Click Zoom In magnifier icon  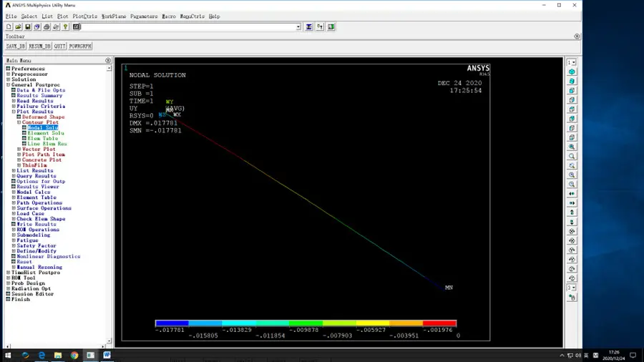(572, 175)
